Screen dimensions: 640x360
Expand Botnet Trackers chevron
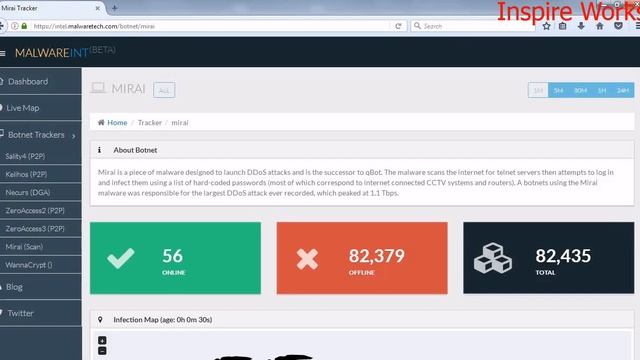point(74,136)
